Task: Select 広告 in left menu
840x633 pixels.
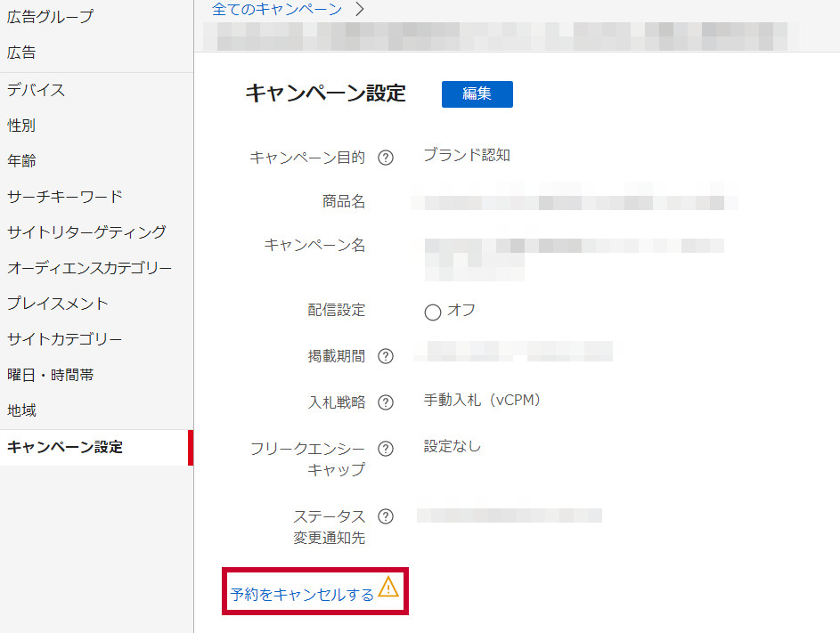Action: point(21,53)
